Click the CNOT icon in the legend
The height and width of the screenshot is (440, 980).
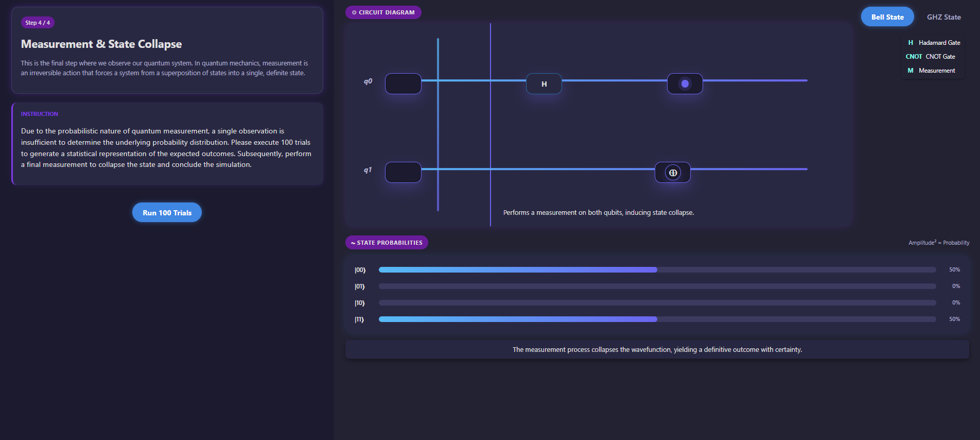914,57
